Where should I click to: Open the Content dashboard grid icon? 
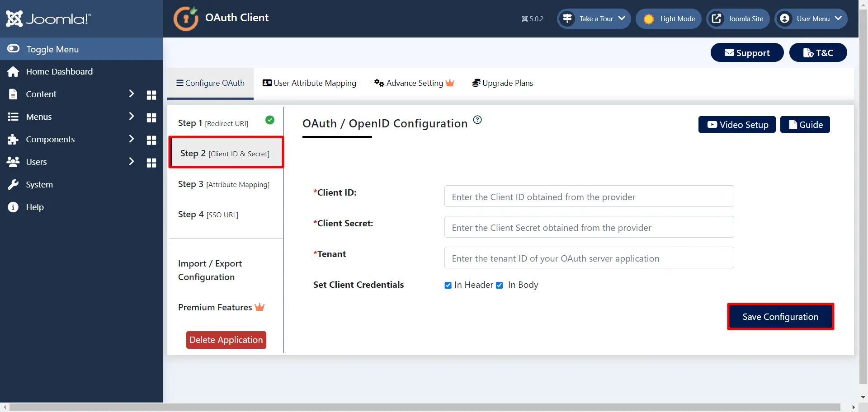pos(151,95)
